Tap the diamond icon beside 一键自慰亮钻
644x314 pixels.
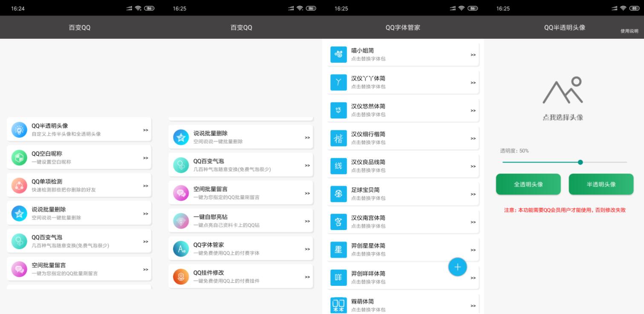[181, 221]
